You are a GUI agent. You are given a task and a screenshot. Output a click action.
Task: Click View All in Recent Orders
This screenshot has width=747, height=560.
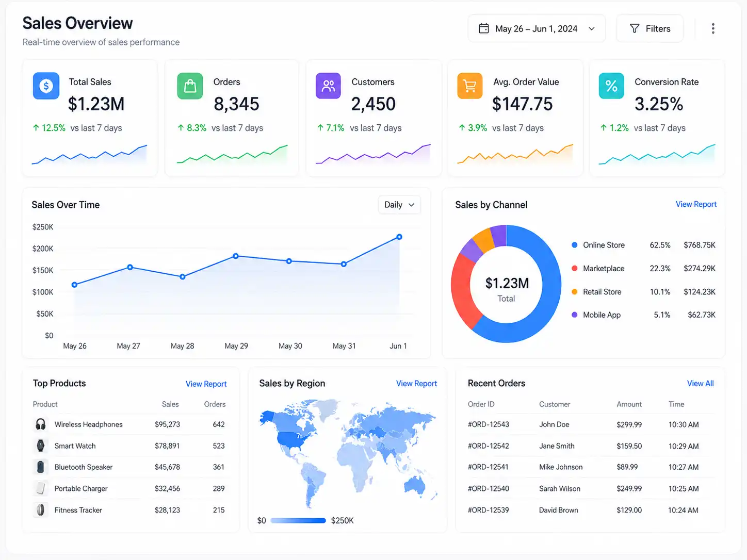click(700, 383)
